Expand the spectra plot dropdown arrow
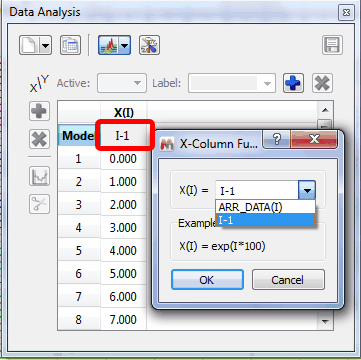The height and width of the screenshot is (360, 361). (125, 45)
